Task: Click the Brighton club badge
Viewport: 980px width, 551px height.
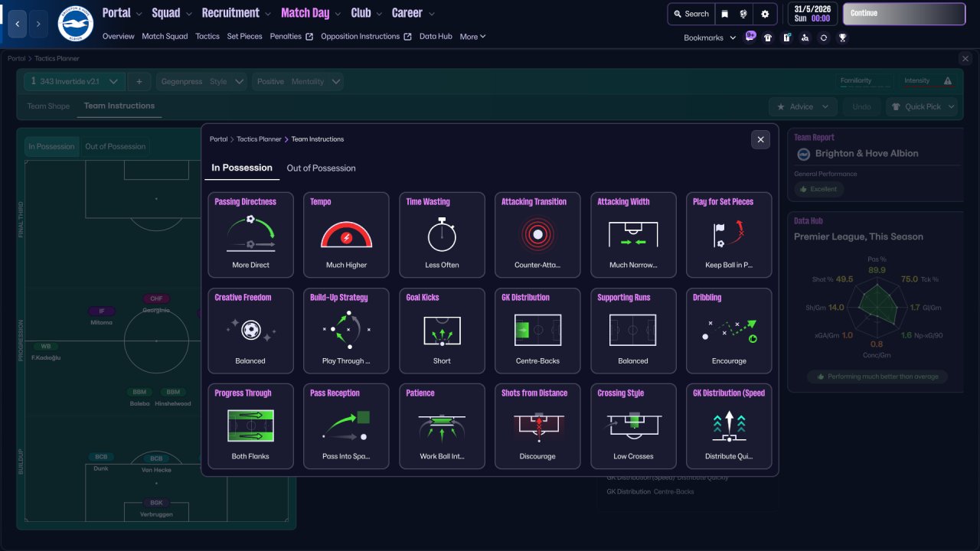Action: point(75,24)
